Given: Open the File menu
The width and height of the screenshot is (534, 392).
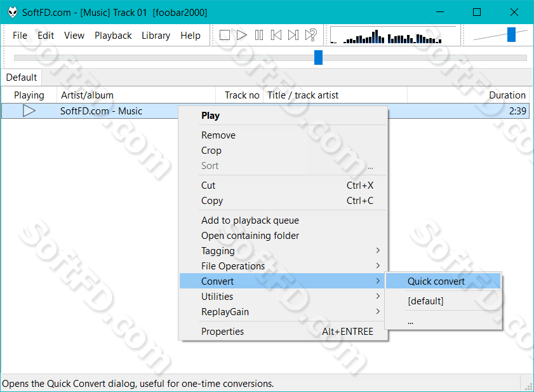Looking at the screenshot, I should coord(20,36).
